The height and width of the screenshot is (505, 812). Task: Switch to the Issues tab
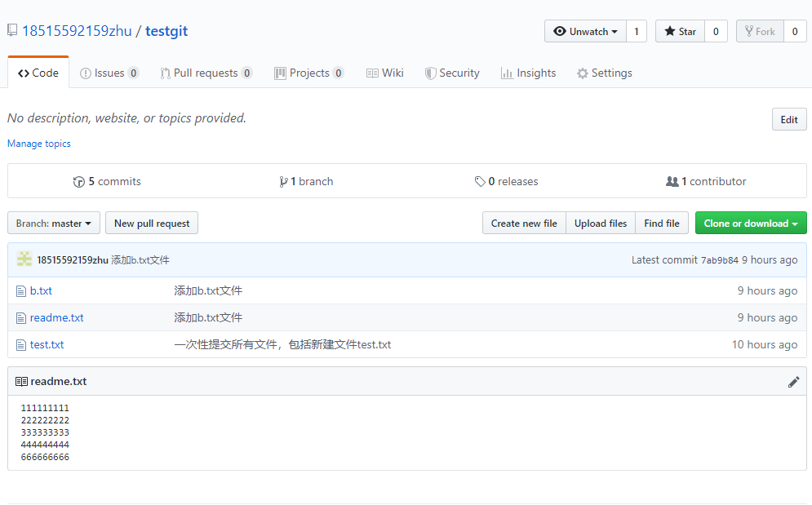point(109,73)
